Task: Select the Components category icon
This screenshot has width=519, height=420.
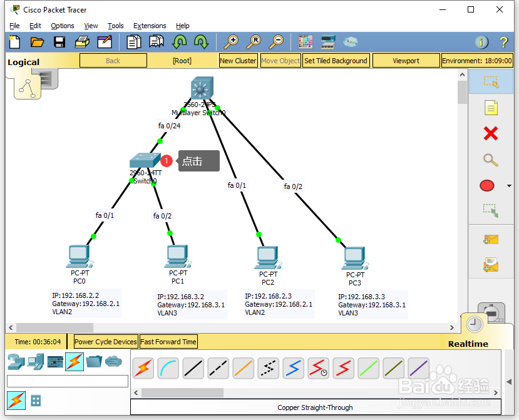Action: [55, 362]
